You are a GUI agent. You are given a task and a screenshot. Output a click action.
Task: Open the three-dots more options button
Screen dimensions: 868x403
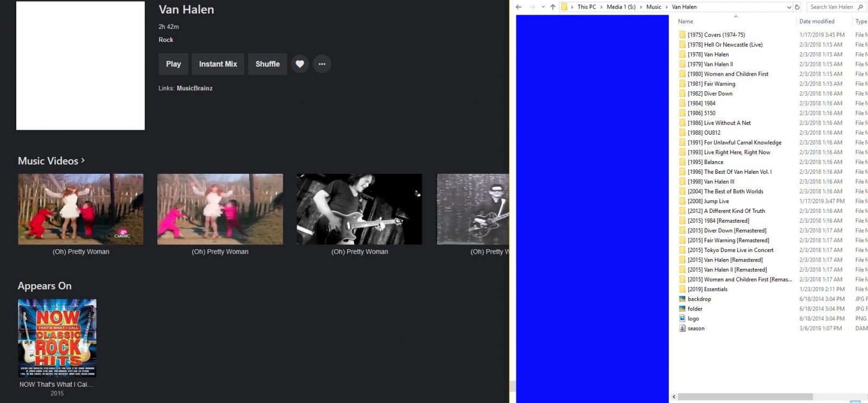tap(322, 64)
